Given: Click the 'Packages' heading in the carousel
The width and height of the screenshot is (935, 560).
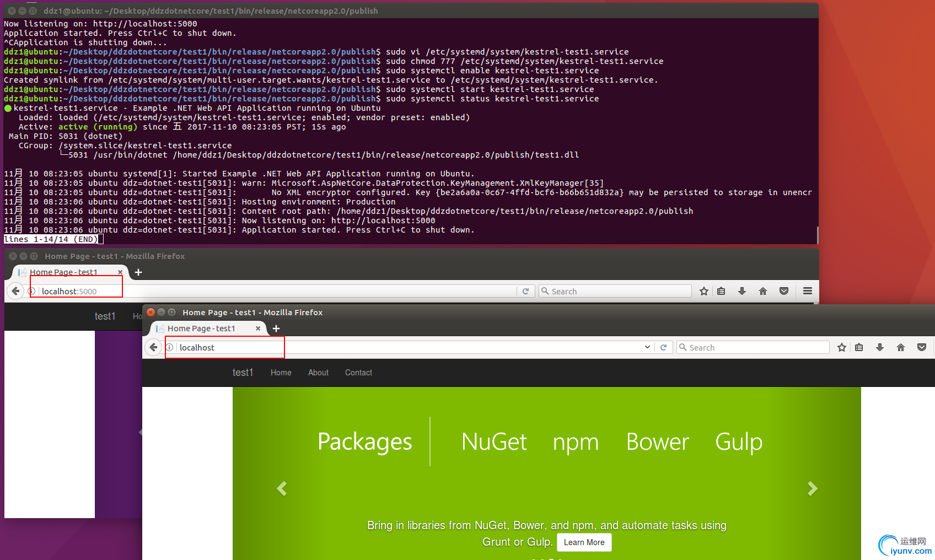Looking at the screenshot, I should 365,441.
